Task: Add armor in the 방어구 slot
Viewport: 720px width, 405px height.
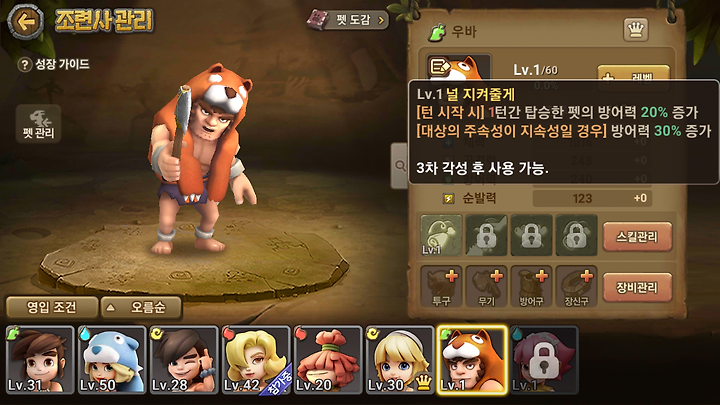Action: tap(531, 286)
